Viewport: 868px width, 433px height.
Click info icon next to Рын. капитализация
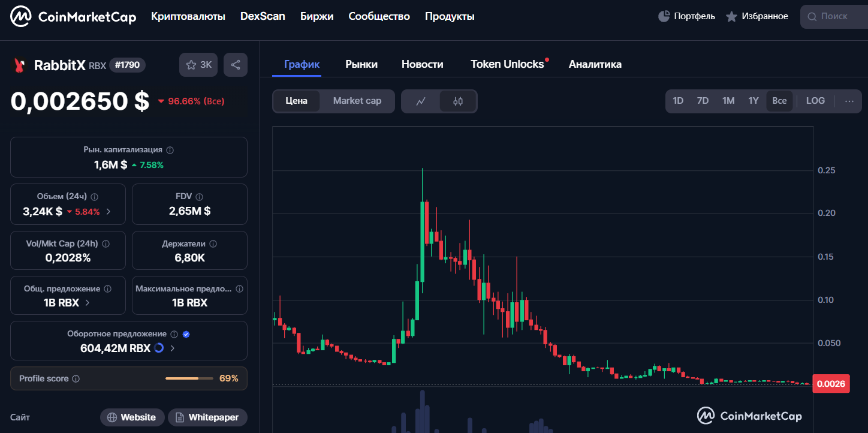point(170,150)
